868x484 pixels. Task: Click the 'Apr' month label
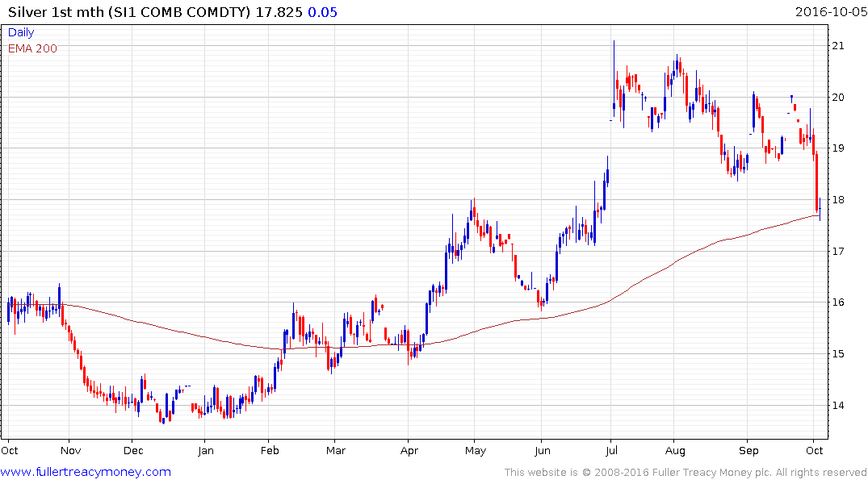tap(409, 450)
